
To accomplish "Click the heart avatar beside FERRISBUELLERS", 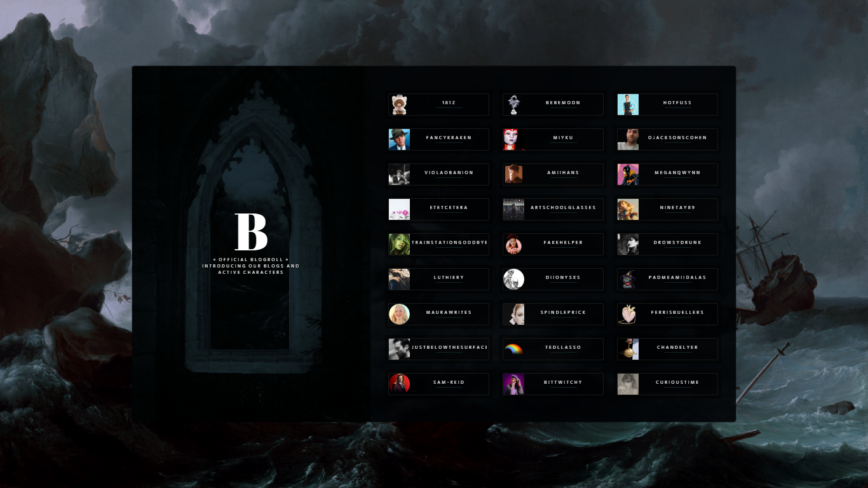I will pyautogui.click(x=628, y=314).
